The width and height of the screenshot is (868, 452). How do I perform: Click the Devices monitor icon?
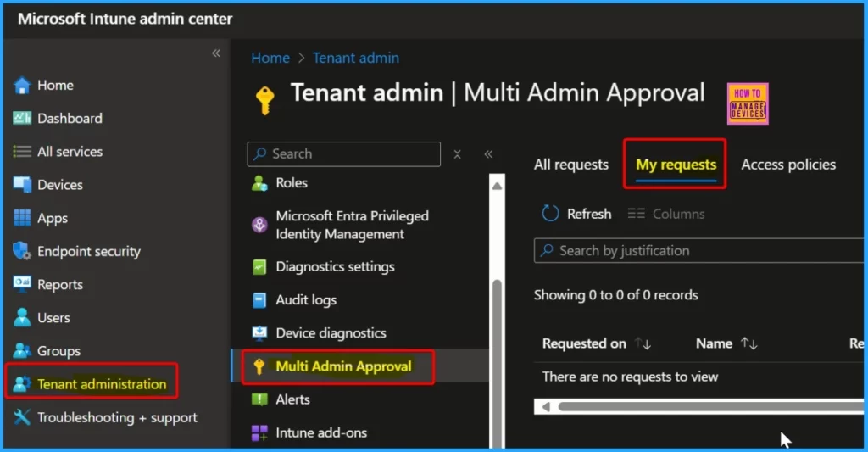point(22,185)
